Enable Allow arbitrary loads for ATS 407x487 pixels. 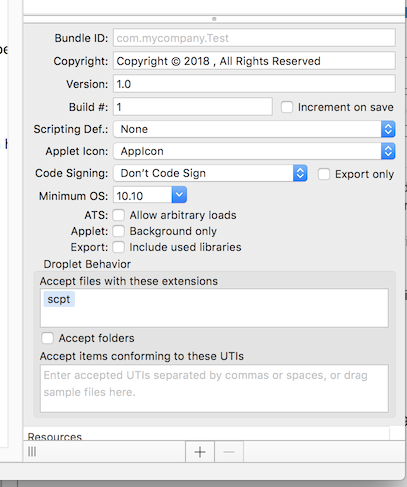(x=118, y=215)
